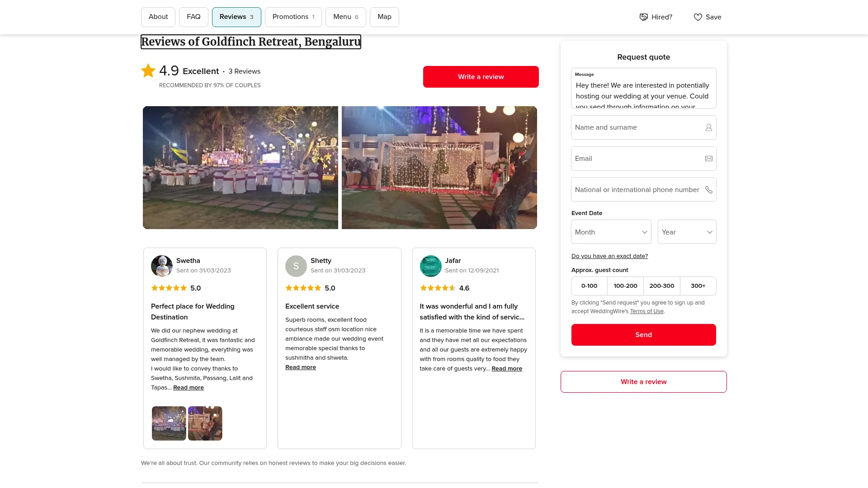Click the person icon in name field

coord(709,128)
